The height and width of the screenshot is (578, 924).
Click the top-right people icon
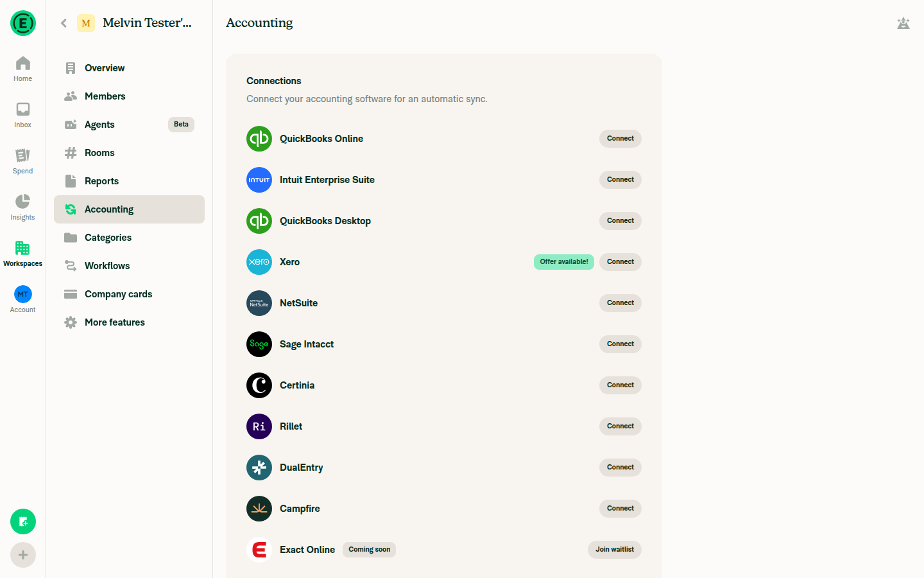point(903,23)
